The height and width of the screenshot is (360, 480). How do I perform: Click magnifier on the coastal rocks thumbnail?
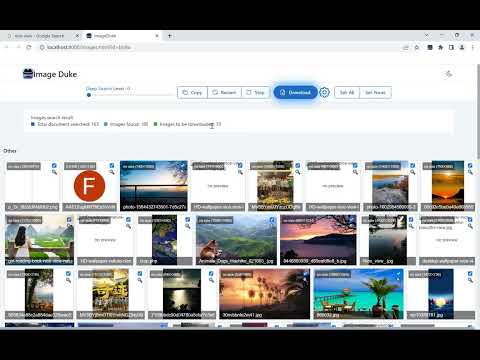[x=413, y=172]
